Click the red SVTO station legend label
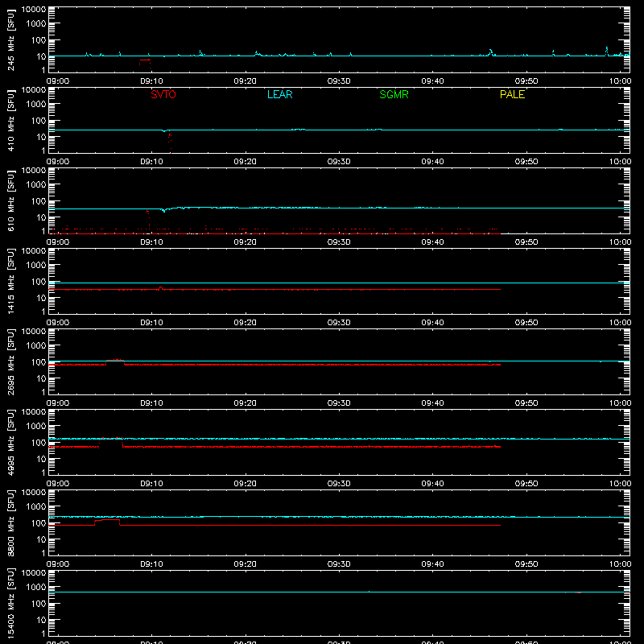The height and width of the screenshot is (644, 644). coord(163,94)
